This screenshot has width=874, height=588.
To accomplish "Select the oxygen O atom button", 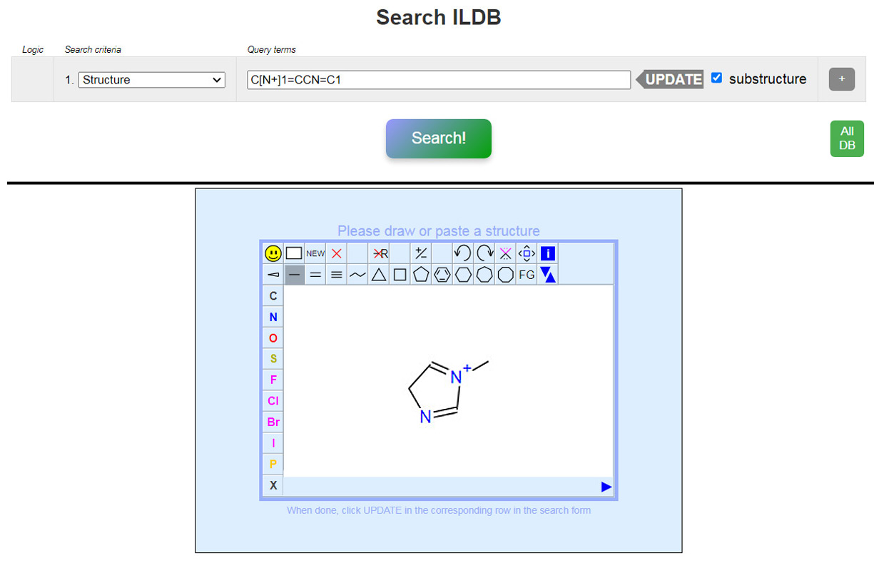I will click(x=273, y=338).
